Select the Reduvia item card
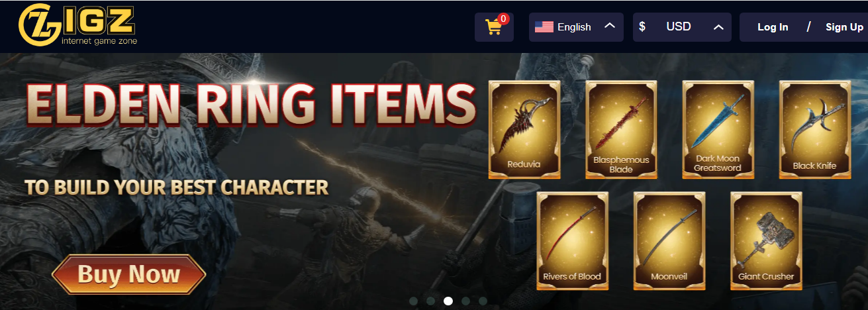The width and height of the screenshot is (868, 310). coord(524,129)
